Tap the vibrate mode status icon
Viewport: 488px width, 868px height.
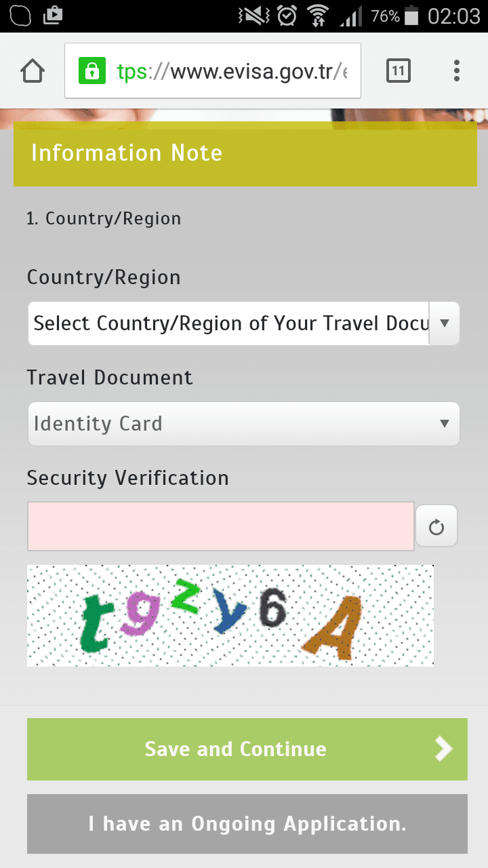[256, 16]
